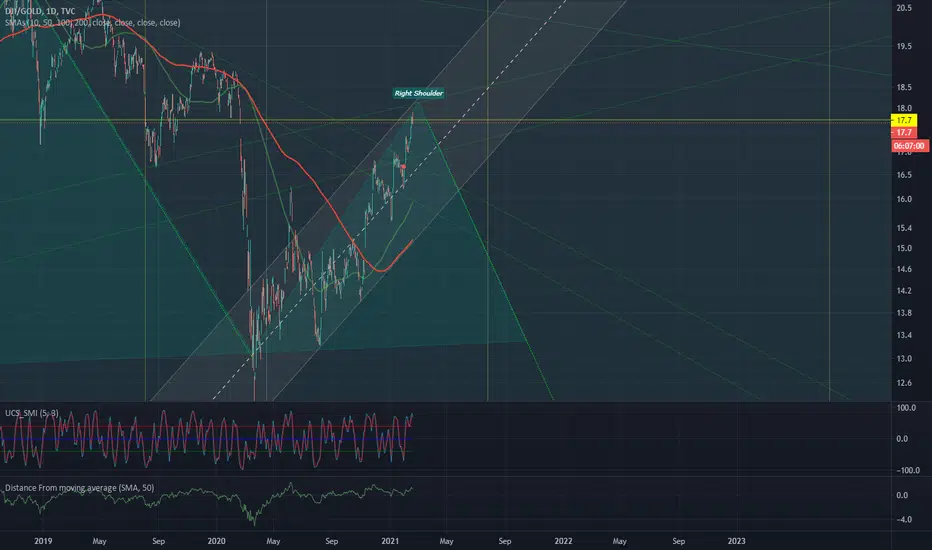Click the 06:07:00 bar countdown label
The height and width of the screenshot is (550, 932).
pos(909,146)
